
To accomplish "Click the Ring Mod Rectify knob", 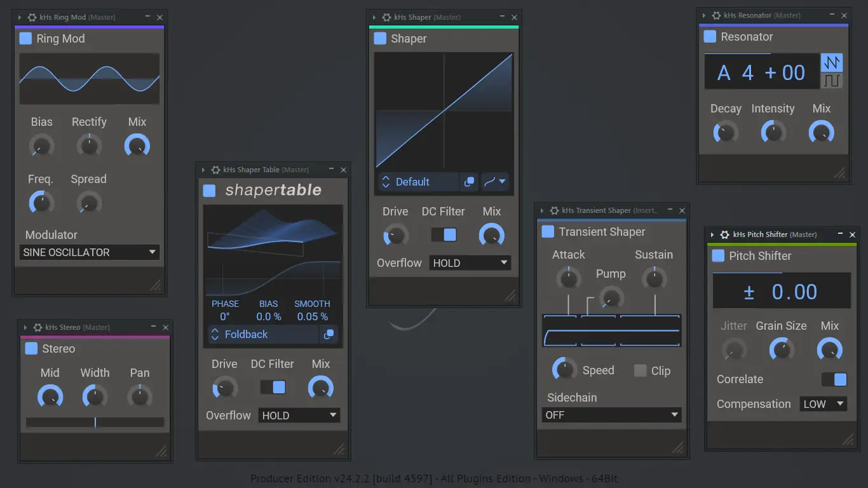I will click(x=89, y=146).
